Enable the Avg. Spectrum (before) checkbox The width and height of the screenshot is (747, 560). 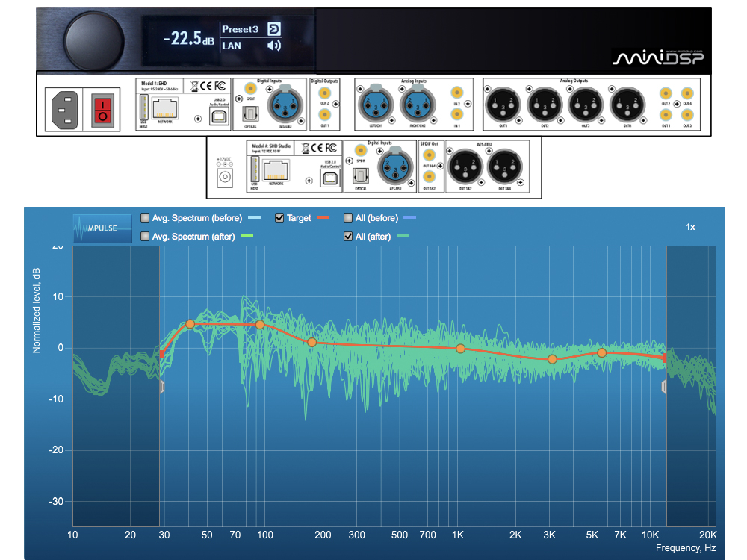145,218
